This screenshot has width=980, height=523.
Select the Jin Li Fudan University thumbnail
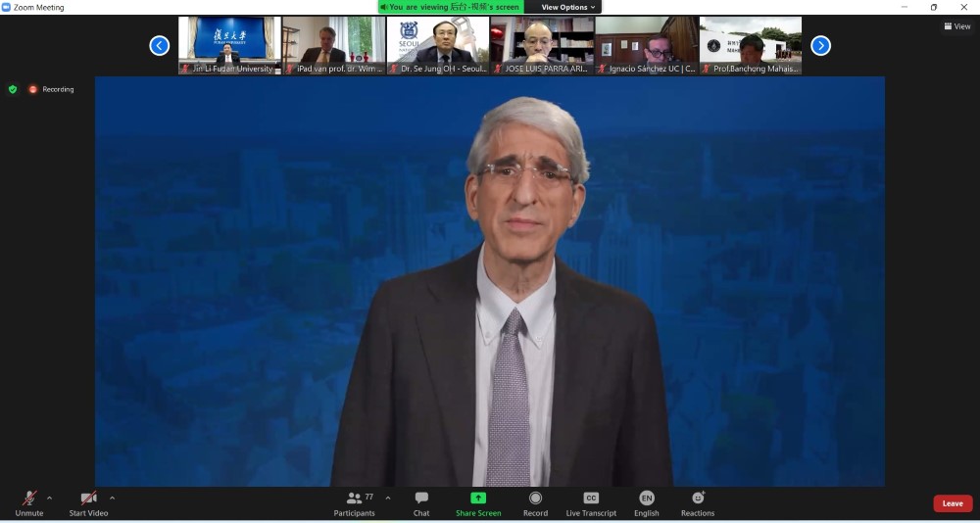[228, 45]
